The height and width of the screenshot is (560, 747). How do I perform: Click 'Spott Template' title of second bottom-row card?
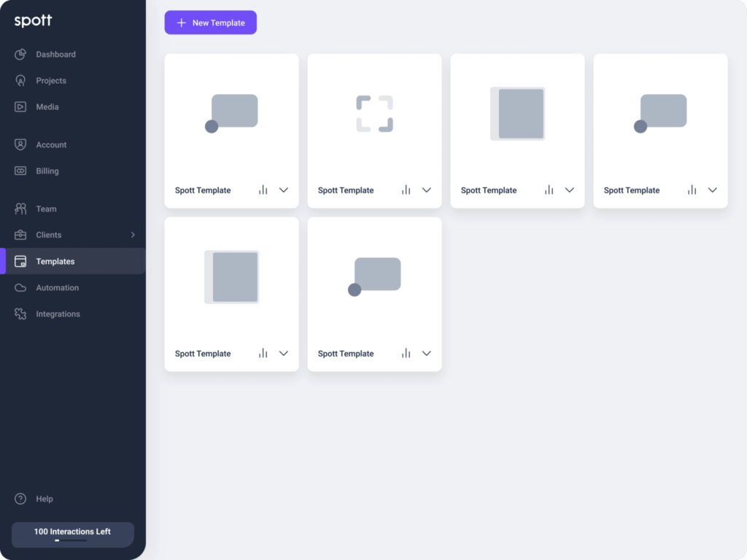tap(345, 354)
